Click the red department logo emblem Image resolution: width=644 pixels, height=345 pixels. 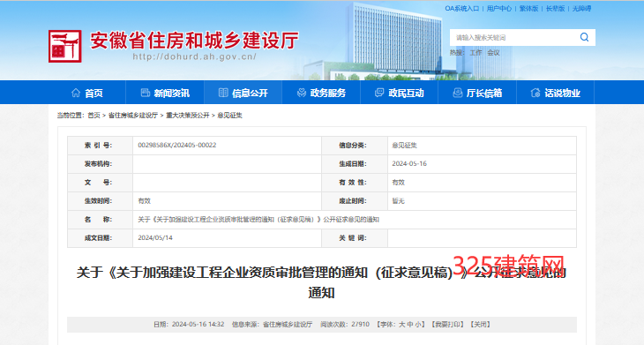tap(65, 46)
